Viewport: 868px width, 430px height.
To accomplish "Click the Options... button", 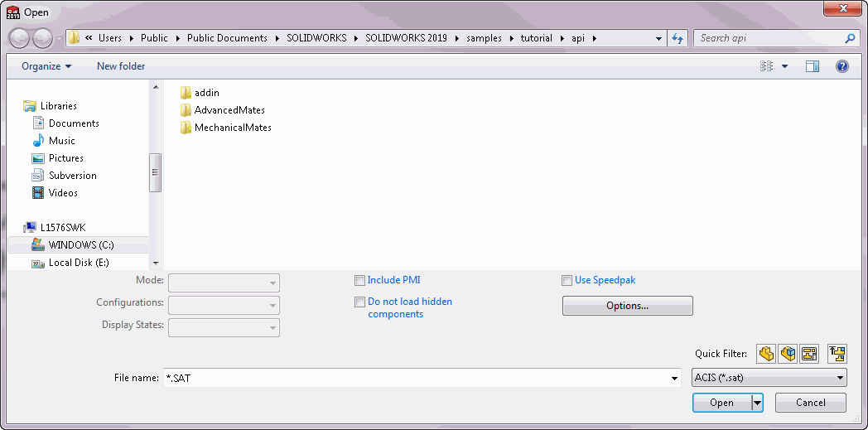I will (627, 306).
